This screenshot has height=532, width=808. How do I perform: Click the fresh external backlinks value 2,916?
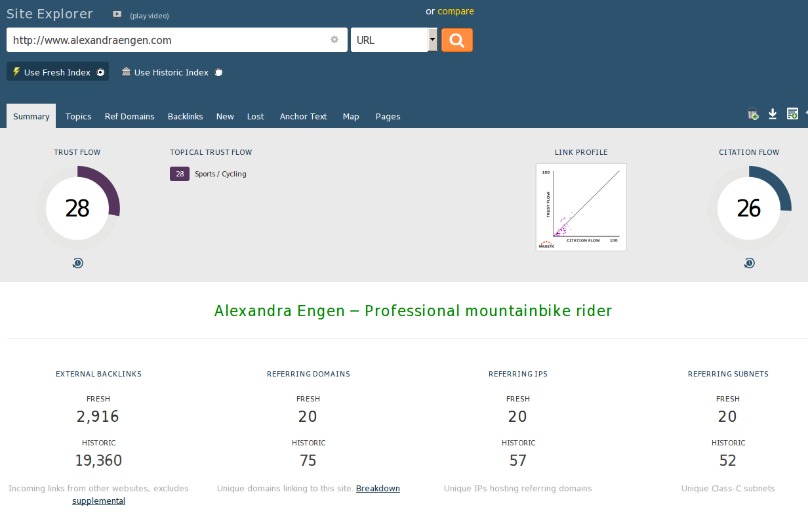click(98, 417)
